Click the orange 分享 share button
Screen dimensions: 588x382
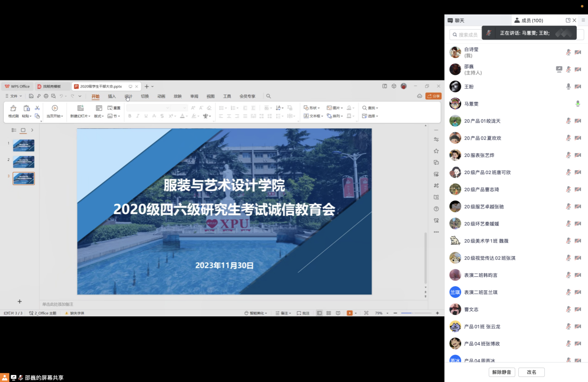click(x=433, y=96)
